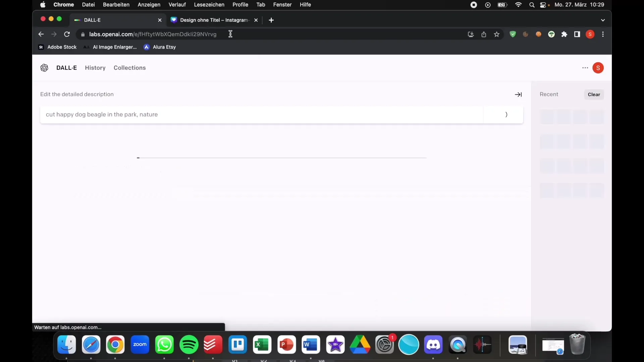This screenshot has width=644, height=362.
Task: Focus the detailed description prompt field
Action: 262,115
